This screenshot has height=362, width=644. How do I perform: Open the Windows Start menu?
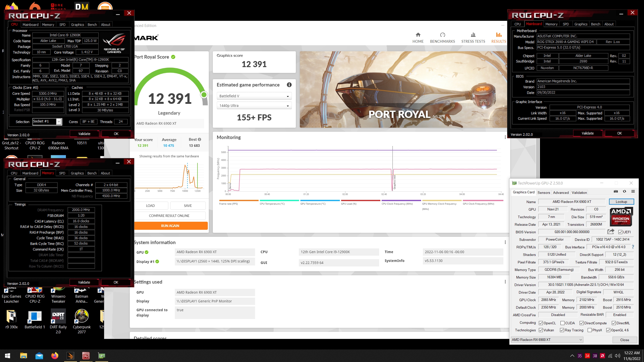tap(8, 356)
